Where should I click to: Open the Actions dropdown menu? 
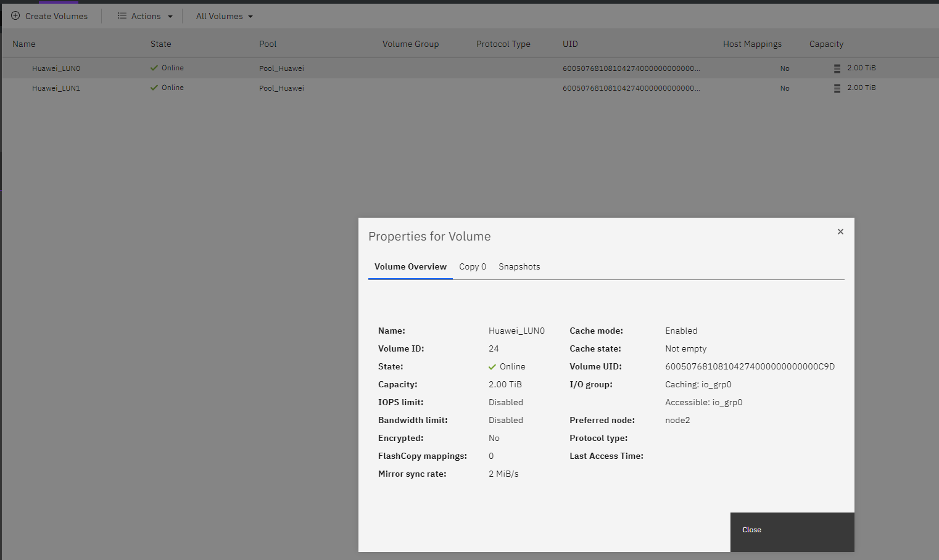coord(146,16)
